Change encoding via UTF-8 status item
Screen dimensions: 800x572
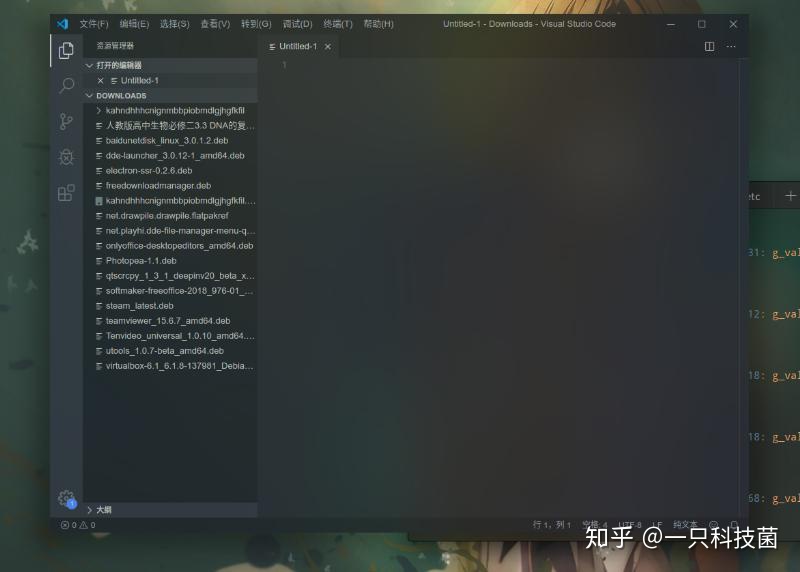tap(630, 525)
